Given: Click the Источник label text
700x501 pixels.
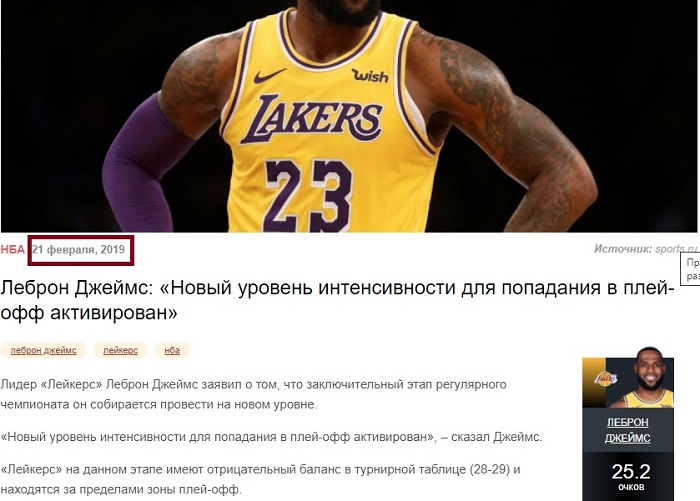Looking at the screenshot, I should 623,249.
